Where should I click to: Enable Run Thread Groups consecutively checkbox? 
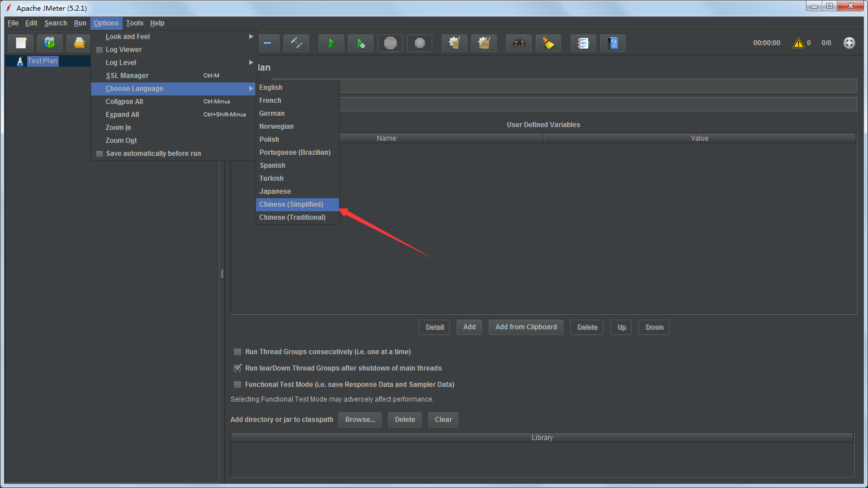pyautogui.click(x=238, y=352)
